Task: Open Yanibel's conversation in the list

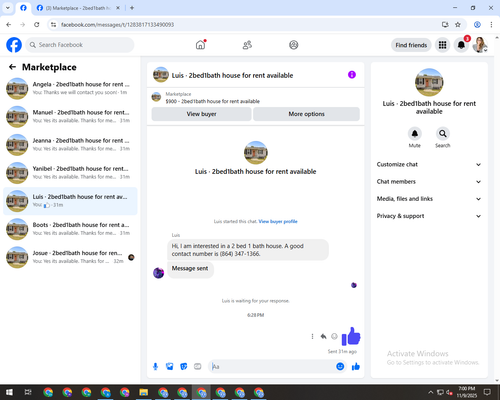Action: (70, 173)
